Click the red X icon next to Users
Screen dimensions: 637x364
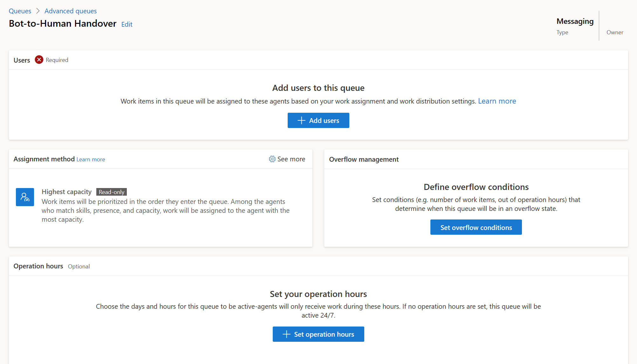[38, 60]
